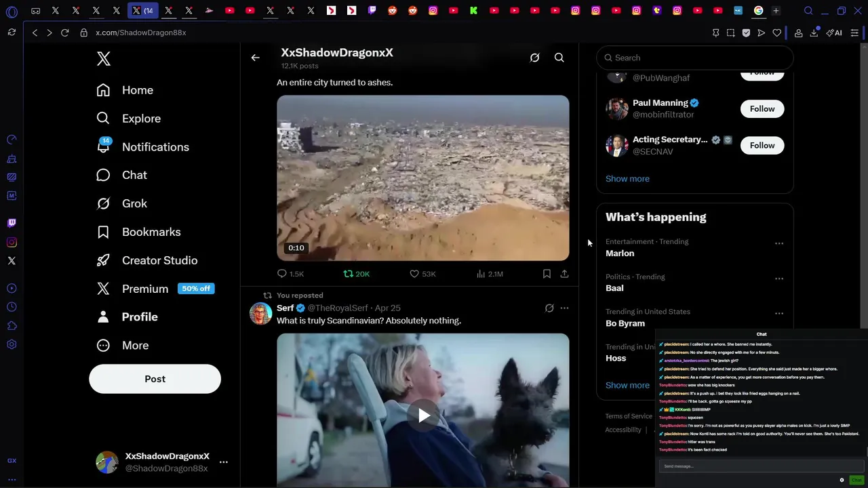Open a new tab with the plus button

coord(776,11)
